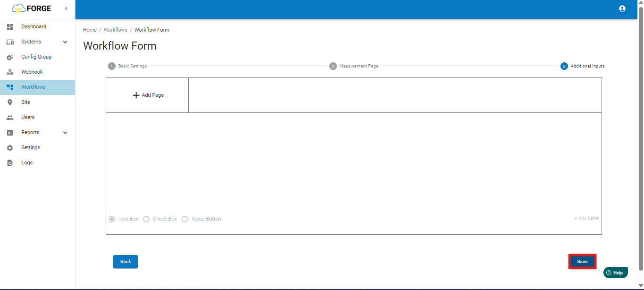Click the Systems devices icon
This screenshot has width=644, height=290.
click(x=10, y=42)
